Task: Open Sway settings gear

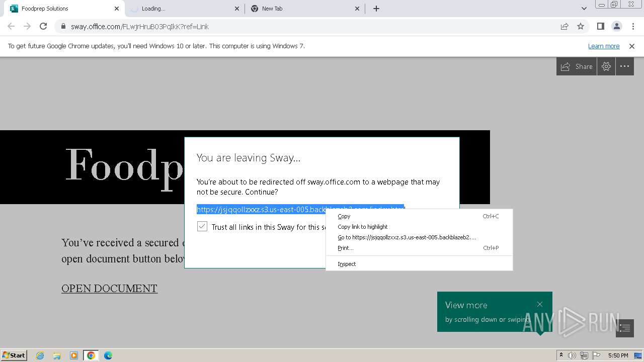Action: [606, 66]
